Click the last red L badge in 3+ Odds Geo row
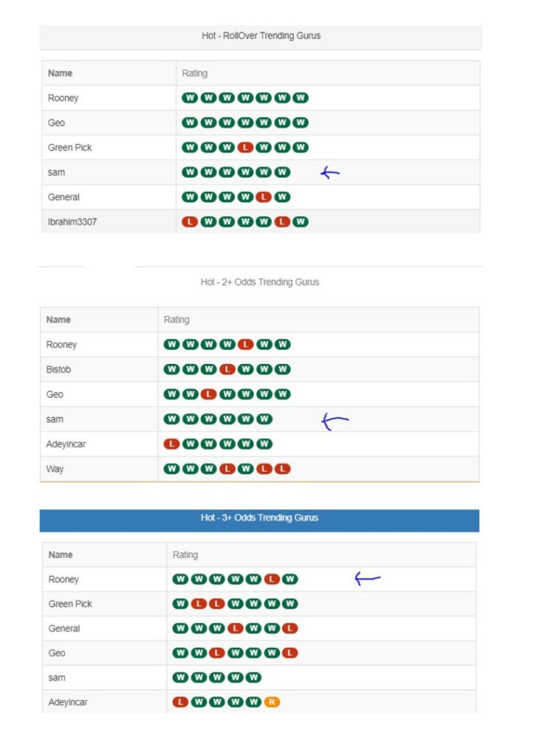The height and width of the screenshot is (756, 534). point(290,653)
